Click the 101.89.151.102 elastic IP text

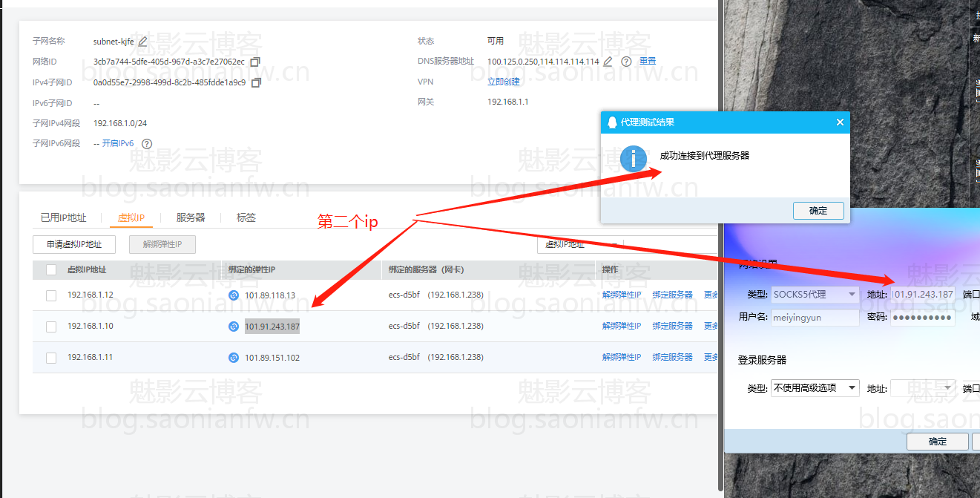[x=272, y=358]
